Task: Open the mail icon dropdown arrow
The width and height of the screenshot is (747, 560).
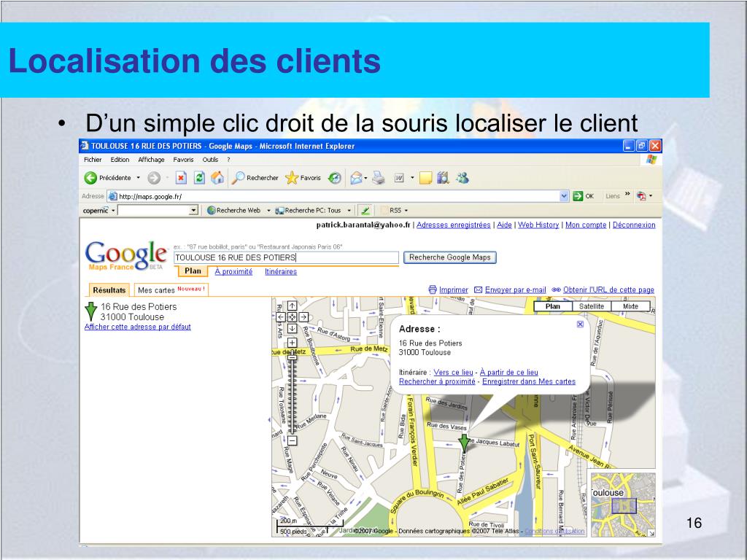Action: click(365, 179)
